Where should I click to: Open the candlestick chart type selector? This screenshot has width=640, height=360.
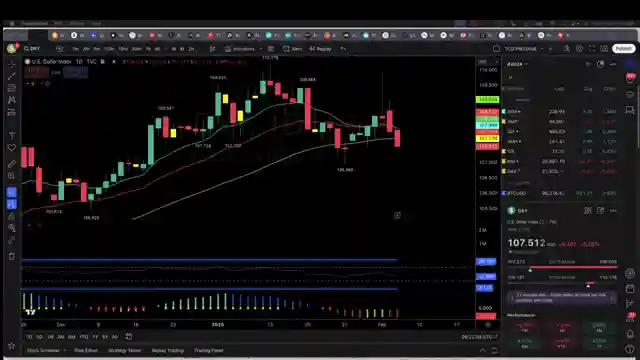coord(212,49)
